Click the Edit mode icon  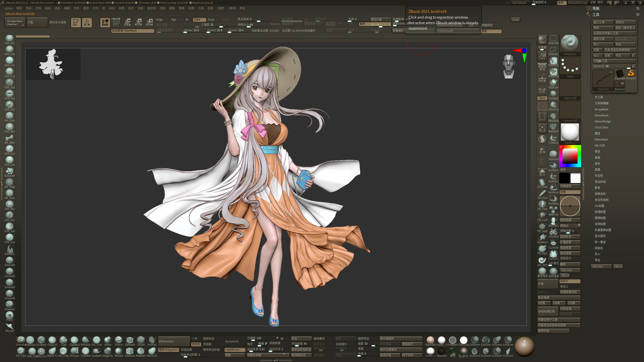[x=76, y=22]
